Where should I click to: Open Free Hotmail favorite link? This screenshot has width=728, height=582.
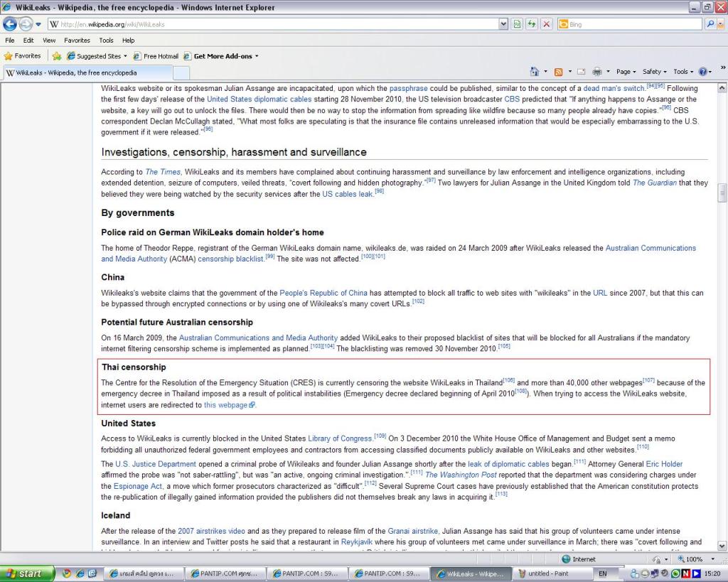156,56
